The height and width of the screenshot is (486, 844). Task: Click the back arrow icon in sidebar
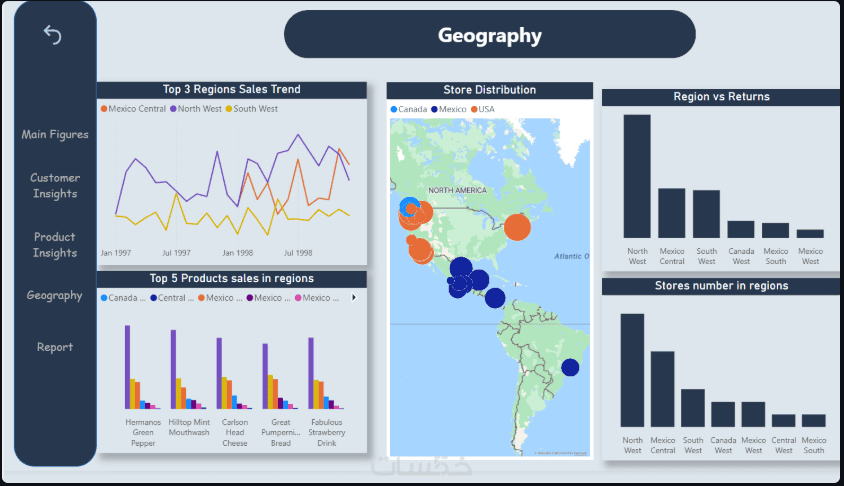tap(52, 35)
